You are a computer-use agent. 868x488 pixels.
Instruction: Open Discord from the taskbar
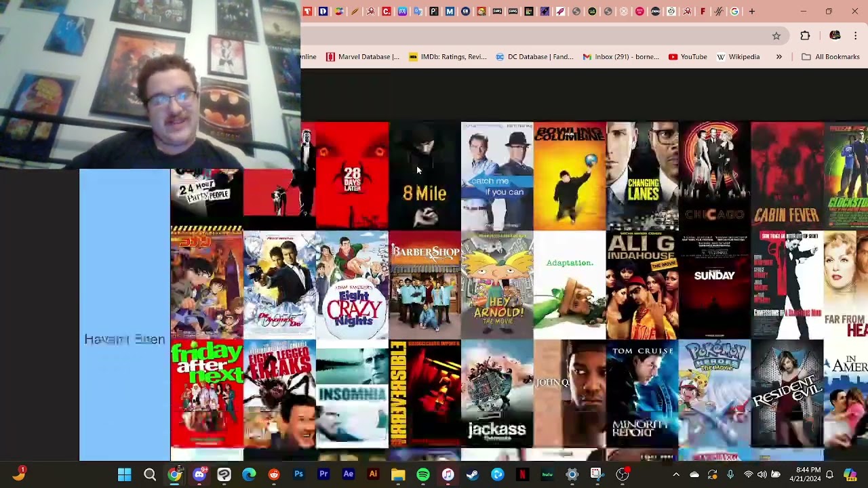tap(199, 474)
